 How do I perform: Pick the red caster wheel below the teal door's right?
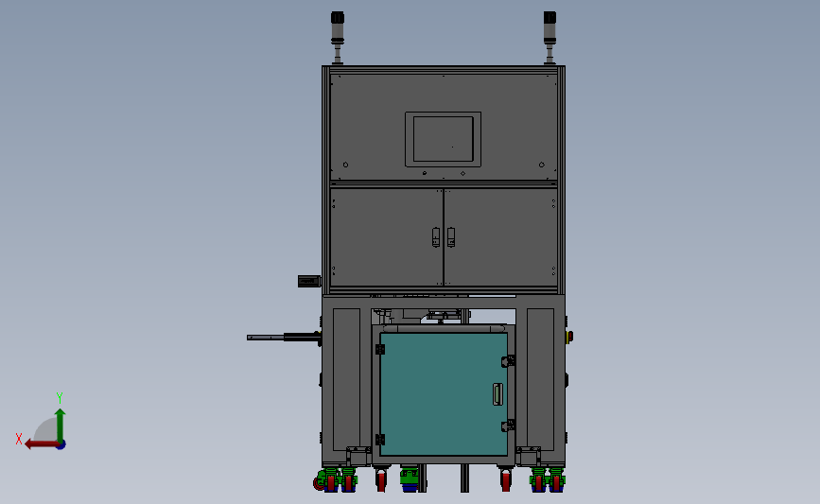coord(506,479)
